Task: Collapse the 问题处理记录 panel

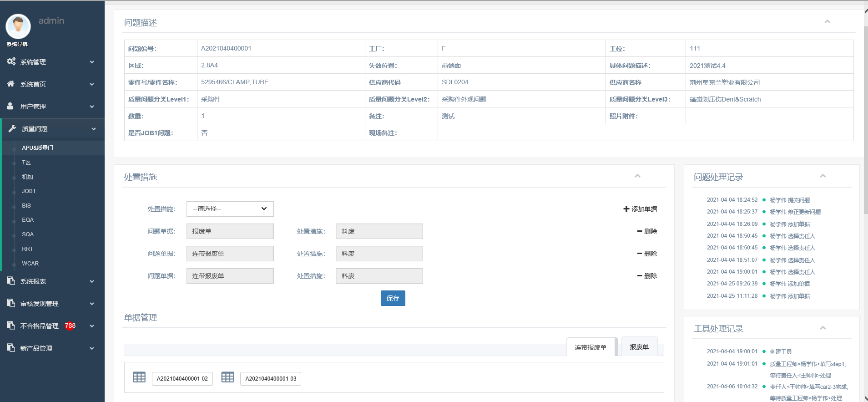Action: click(x=823, y=176)
